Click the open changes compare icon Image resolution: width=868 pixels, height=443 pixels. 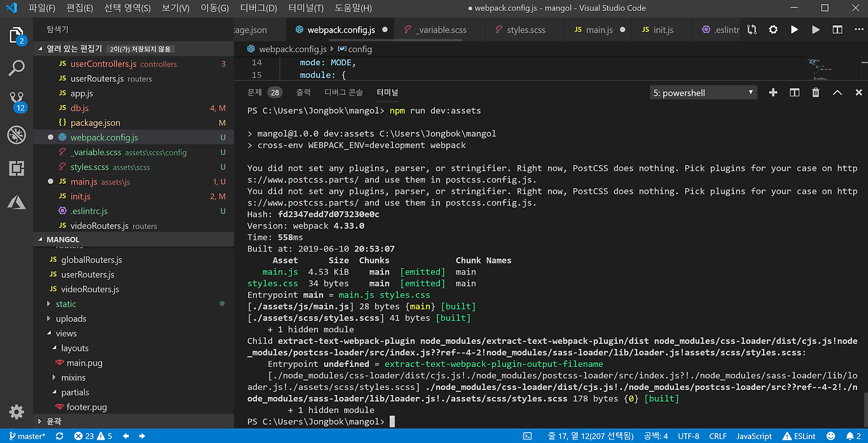pyautogui.click(x=752, y=30)
